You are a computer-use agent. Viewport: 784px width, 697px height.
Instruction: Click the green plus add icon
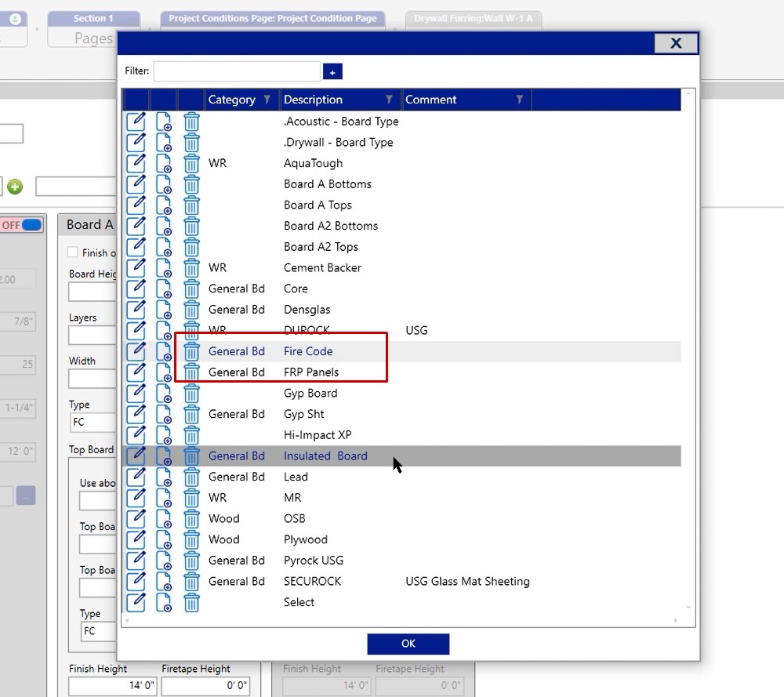click(x=15, y=187)
